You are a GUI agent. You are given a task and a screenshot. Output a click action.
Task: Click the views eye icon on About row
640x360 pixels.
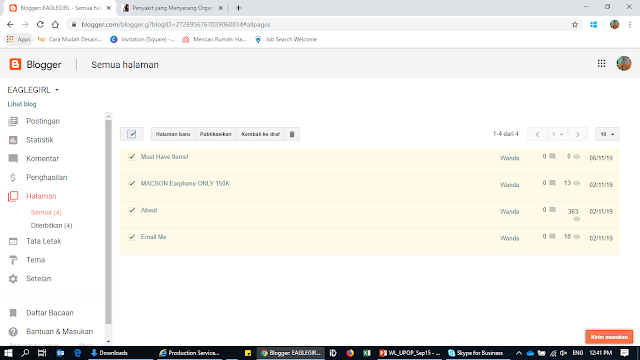[x=577, y=219]
